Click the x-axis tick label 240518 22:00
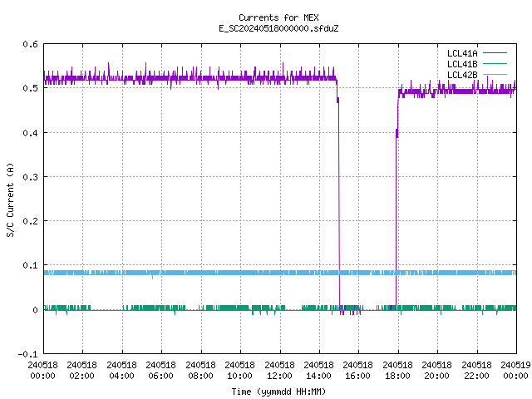Image resolution: width=532 pixels, height=399 pixels. (476, 371)
